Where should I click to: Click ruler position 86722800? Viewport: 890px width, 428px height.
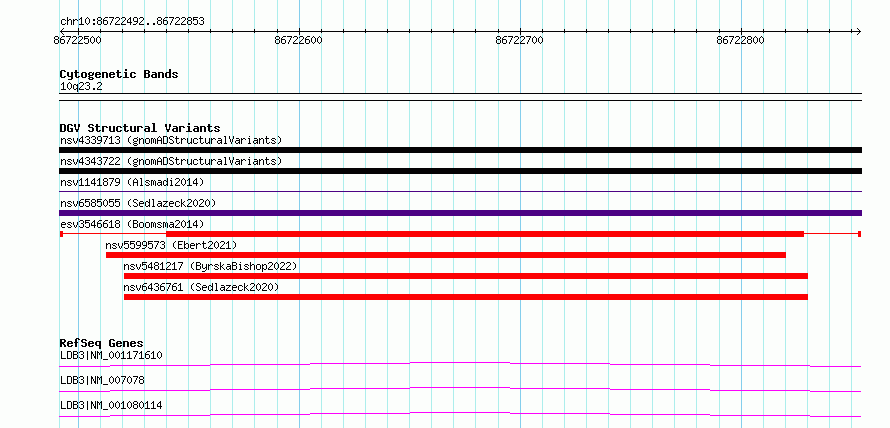tap(741, 40)
